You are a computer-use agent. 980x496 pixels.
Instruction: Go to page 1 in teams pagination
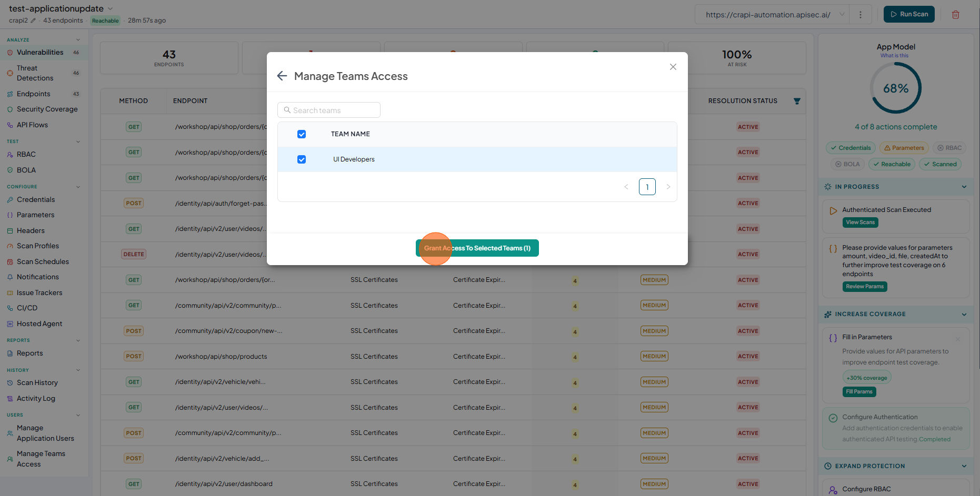[x=647, y=187]
